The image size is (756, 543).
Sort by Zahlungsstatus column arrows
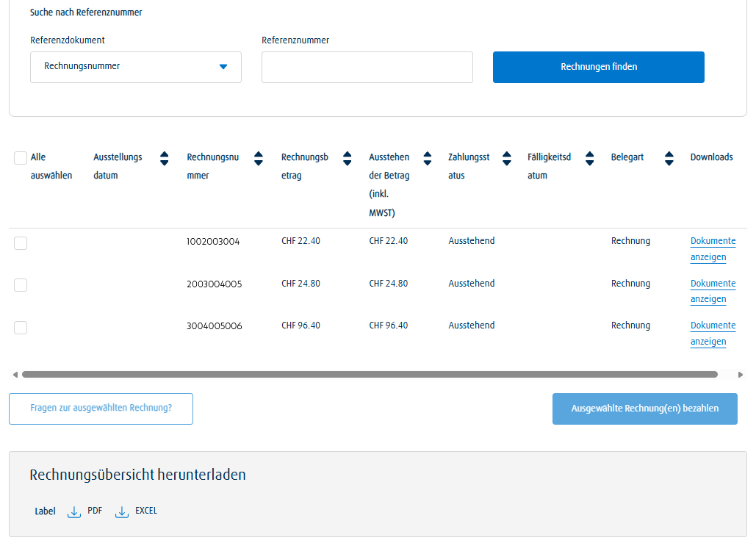(x=506, y=158)
